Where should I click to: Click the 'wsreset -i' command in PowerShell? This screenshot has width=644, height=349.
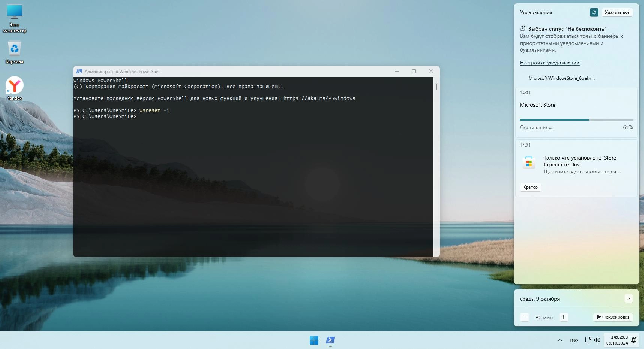click(154, 110)
